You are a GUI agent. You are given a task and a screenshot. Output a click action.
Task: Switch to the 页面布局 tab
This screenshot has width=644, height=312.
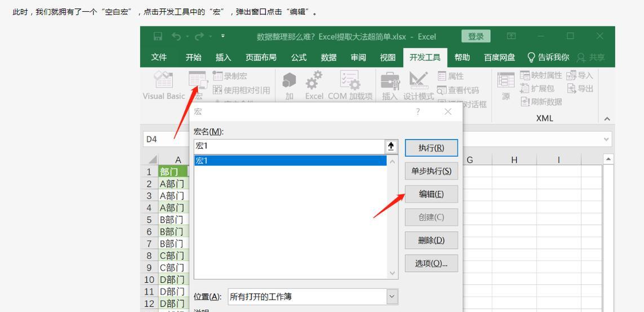(x=261, y=57)
